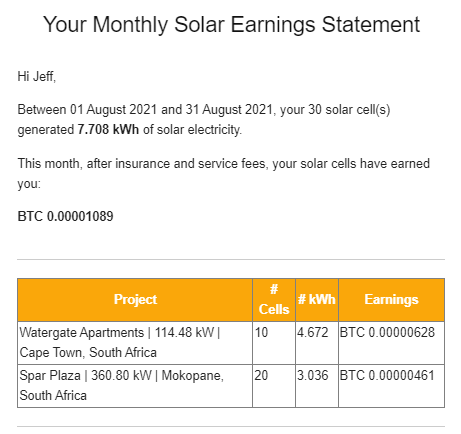
Task: Click the 'generated' line of the paragraph
Action: pyautogui.click(x=130, y=130)
